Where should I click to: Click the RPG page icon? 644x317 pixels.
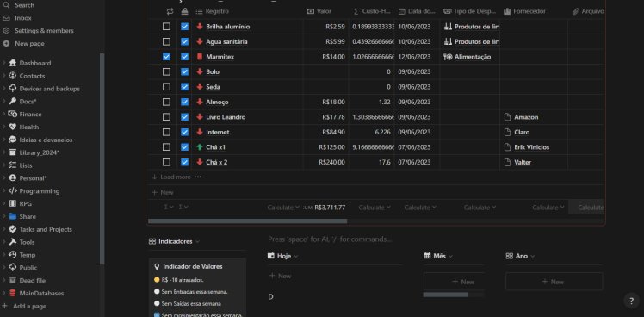pos(12,203)
